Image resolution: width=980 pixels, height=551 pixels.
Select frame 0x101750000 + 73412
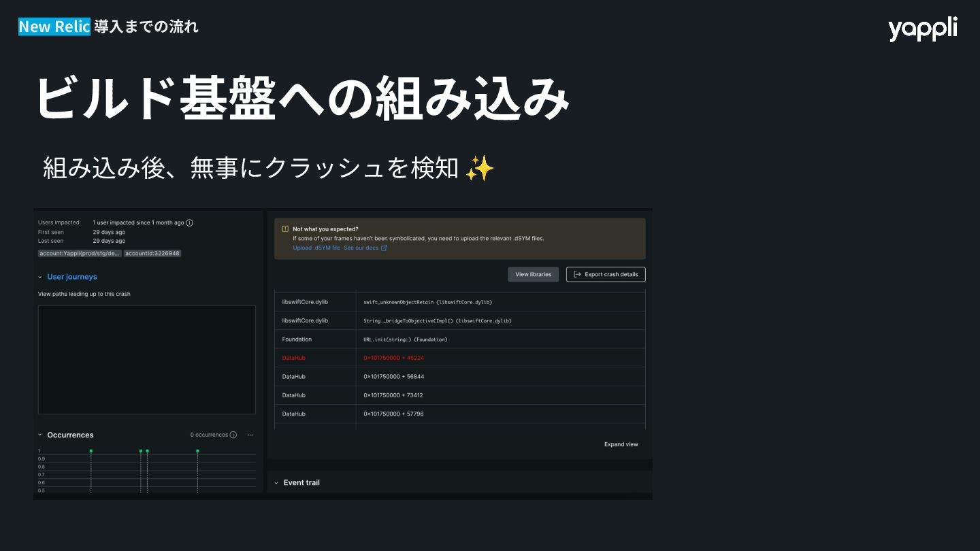459,395
